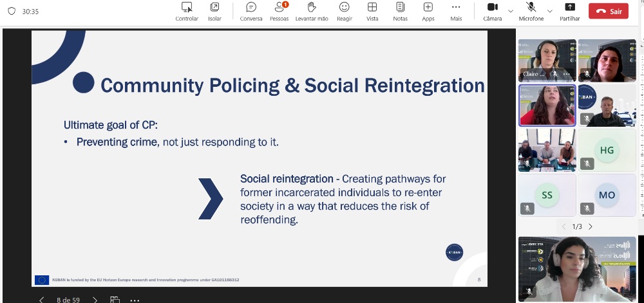The height and width of the screenshot is (303, 644).
Task: Open more options on Claire's tile
Action: [x=567, y=74]
